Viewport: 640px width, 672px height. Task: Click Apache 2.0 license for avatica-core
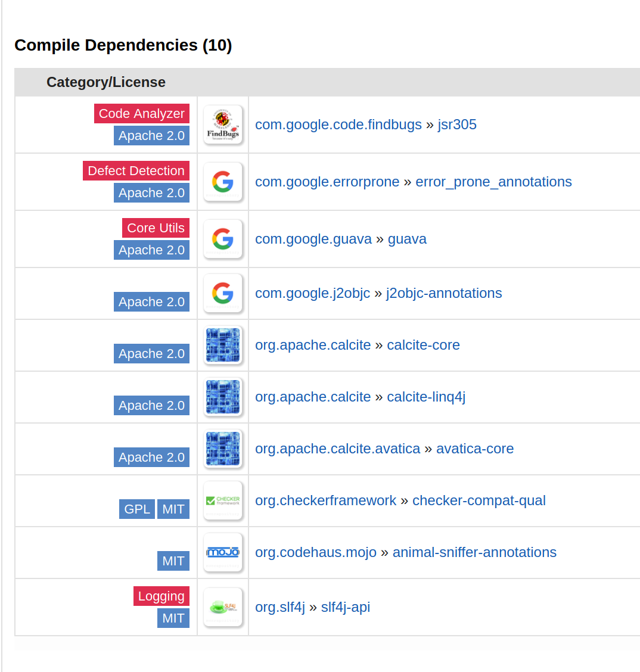[x=152, y=458]
